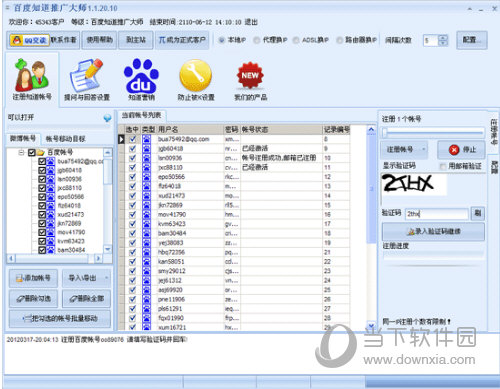Viewport: 500px width, 389px height.
Task: Click the account tree scroll up arrow
Action: (108, 153)
